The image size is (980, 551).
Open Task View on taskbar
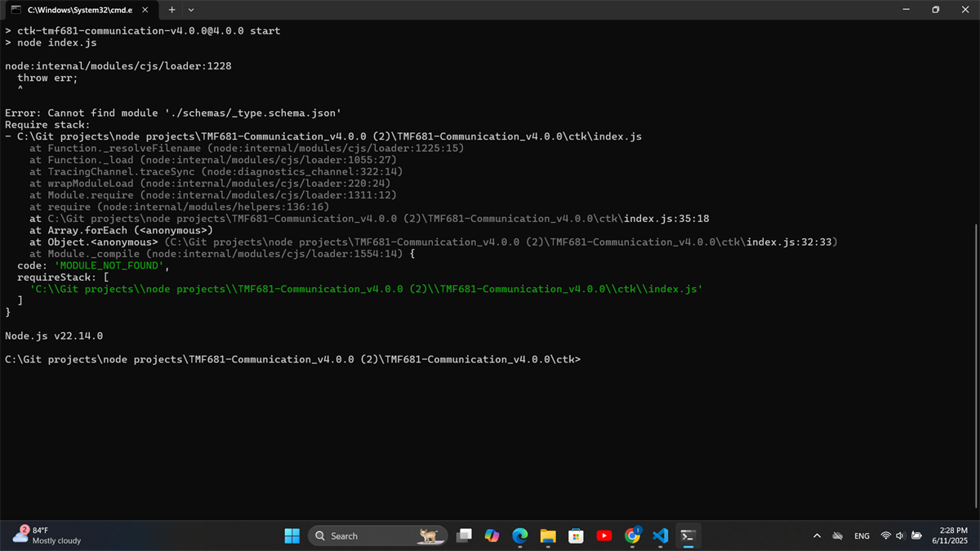[464, 535]
